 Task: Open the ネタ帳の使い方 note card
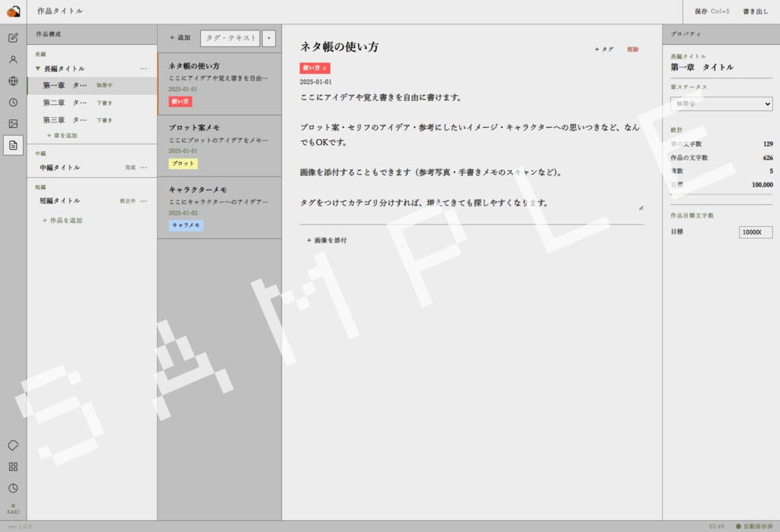tap(219, 84)
